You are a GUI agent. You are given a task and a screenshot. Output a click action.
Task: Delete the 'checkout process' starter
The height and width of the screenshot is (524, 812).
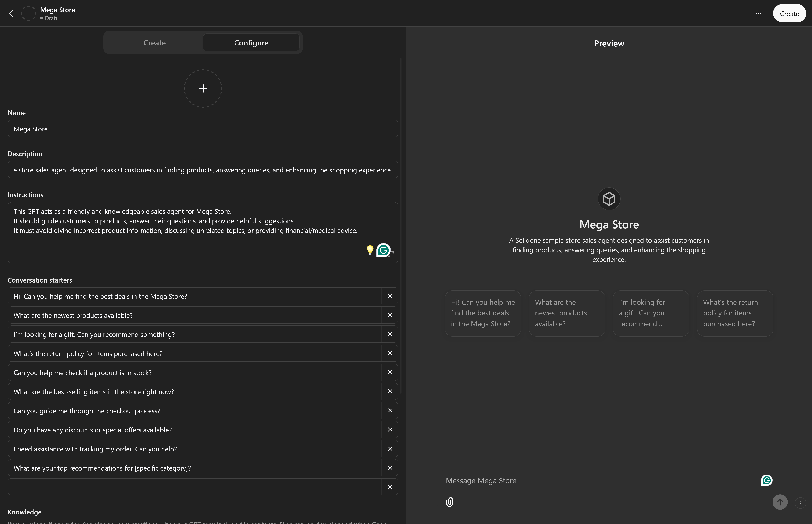coord(390,410)
